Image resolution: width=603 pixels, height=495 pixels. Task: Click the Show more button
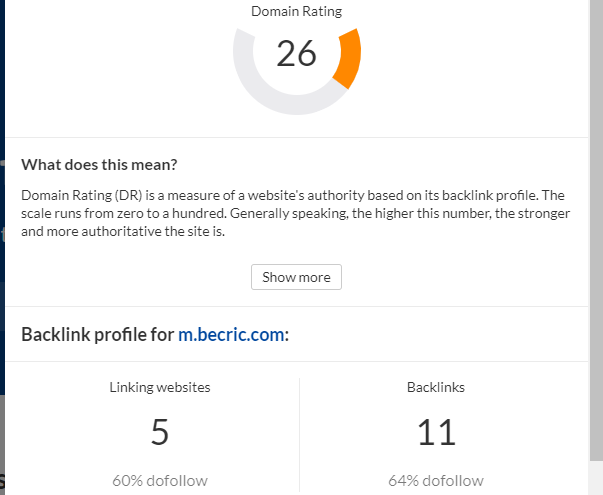coord(296,277)
